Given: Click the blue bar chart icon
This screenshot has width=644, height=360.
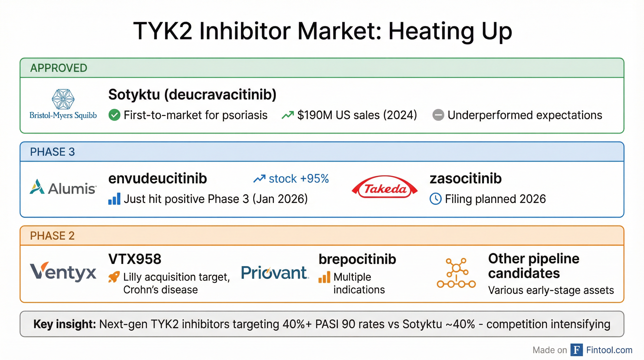Looking at the screenshot, I should click(114, 199).
